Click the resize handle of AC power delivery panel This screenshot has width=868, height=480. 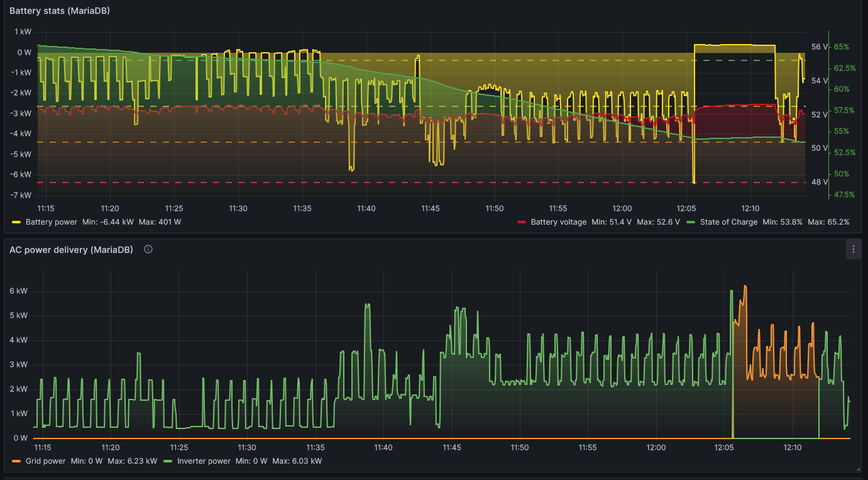coord(859,469)
